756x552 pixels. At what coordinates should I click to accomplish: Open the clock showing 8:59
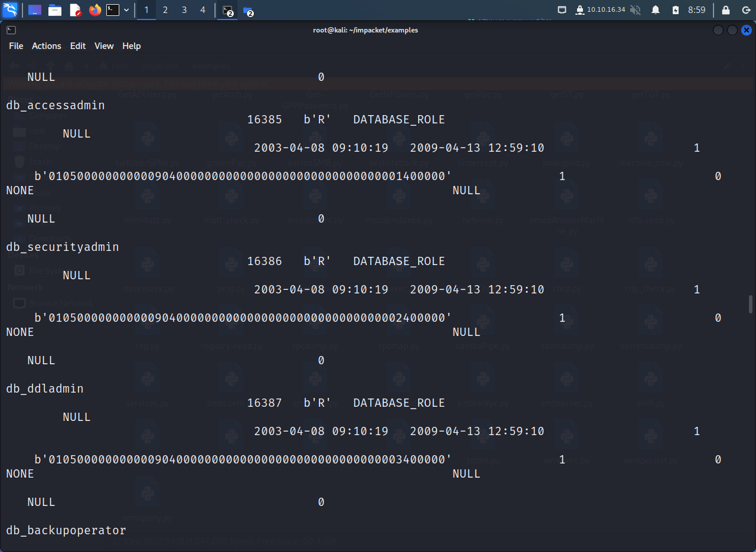tap(697, 10)
